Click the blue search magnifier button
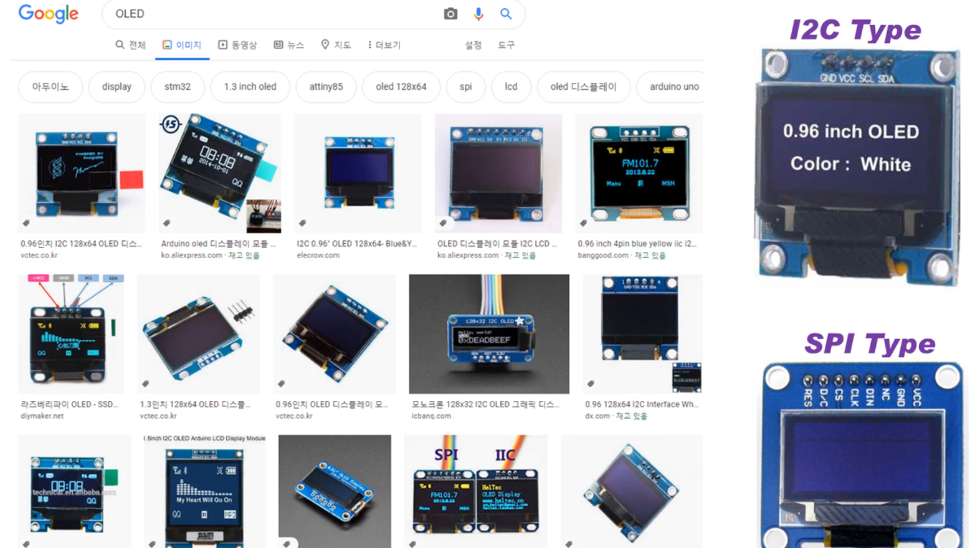The image size is (980, 548). [x=506, y=14]
